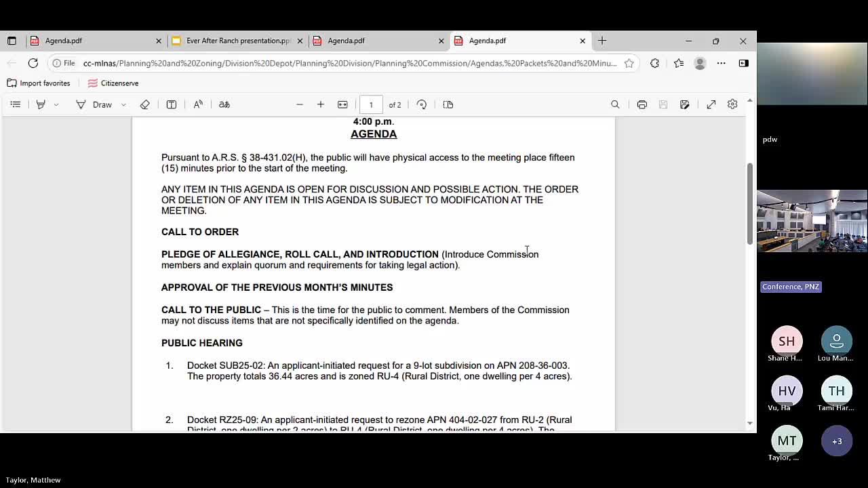Select Vu, Ha participant avatar
Screen dimensions: 868x488
pos(787,391)
